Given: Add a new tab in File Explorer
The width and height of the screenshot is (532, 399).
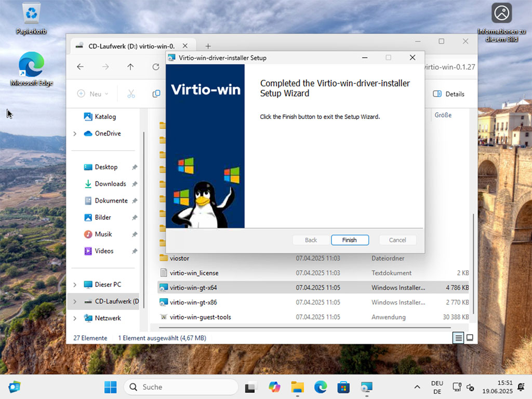Looking at the screenshot, I should [208, 46].
